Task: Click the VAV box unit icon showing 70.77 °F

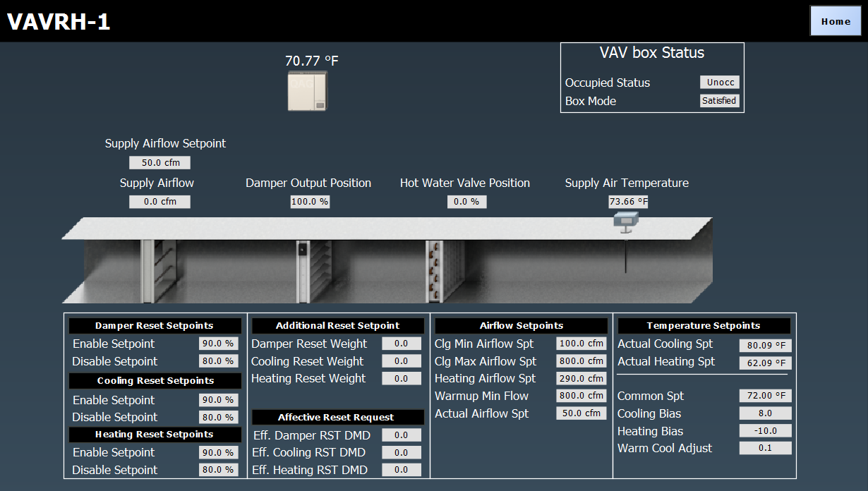Action: click(x=308, y=90)
